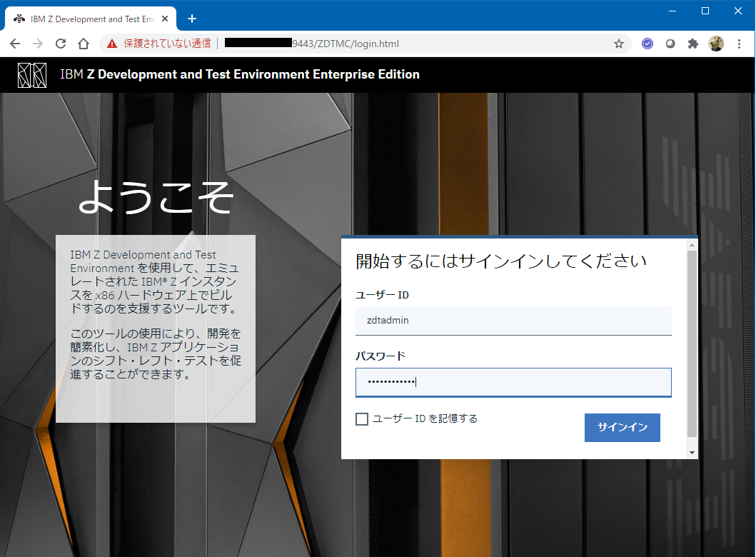The height and width of the screenshot is (557, 756).
Task: Click the insecure connection warning icon
Action: [x=112, y=44]
